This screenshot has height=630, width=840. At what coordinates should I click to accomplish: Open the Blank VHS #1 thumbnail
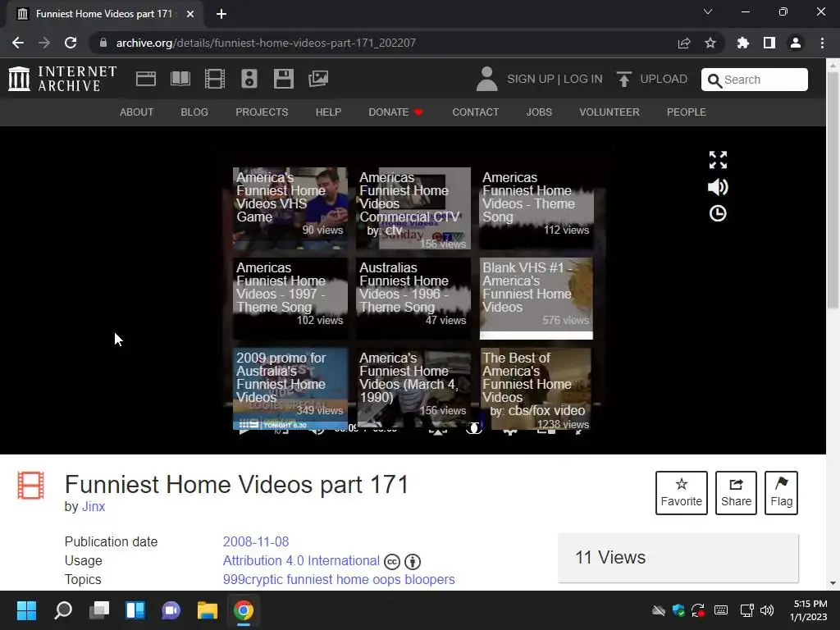click(536, 299)
